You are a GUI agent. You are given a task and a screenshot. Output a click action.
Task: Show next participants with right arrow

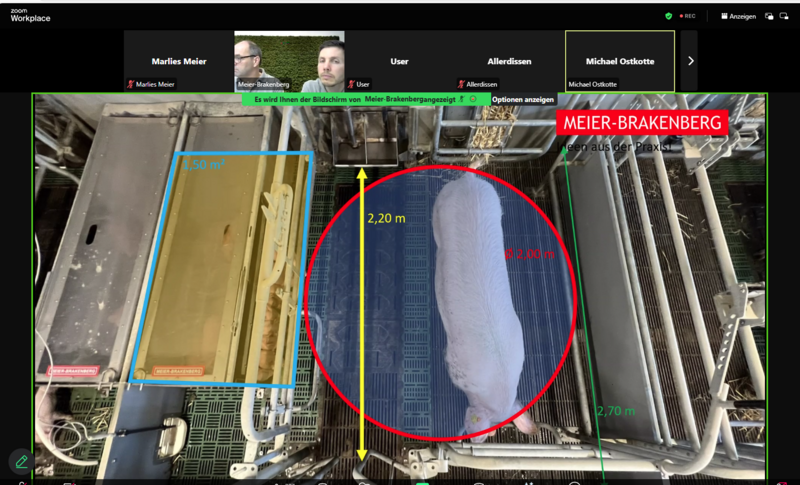[x=690, y=61]
